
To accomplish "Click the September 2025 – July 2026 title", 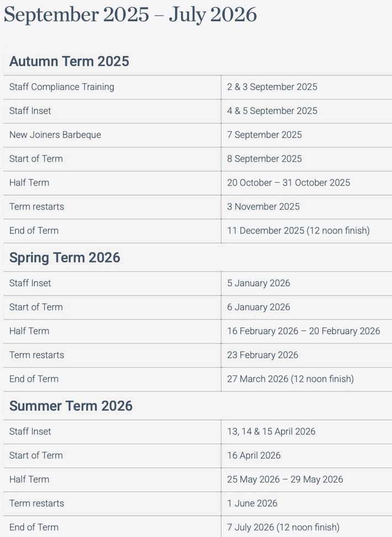I will (x=130, y=15).
